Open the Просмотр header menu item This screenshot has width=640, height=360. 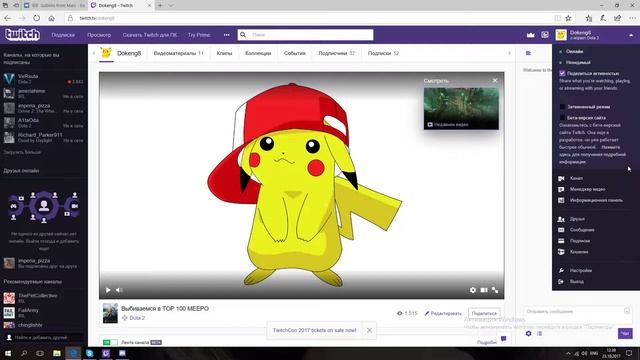tap(99, 35)
